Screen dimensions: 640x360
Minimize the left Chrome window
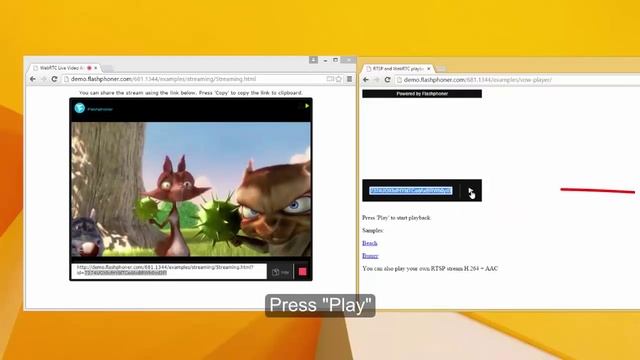(x=325, y=60)
